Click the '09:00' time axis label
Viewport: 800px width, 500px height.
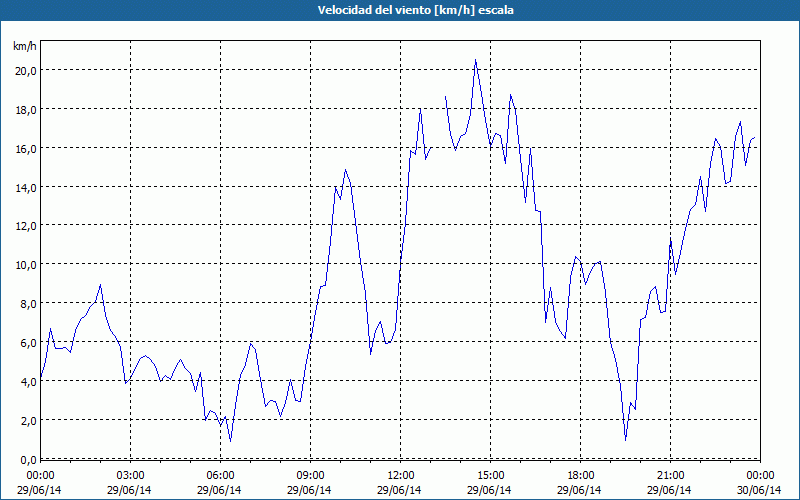click(310, 476)
